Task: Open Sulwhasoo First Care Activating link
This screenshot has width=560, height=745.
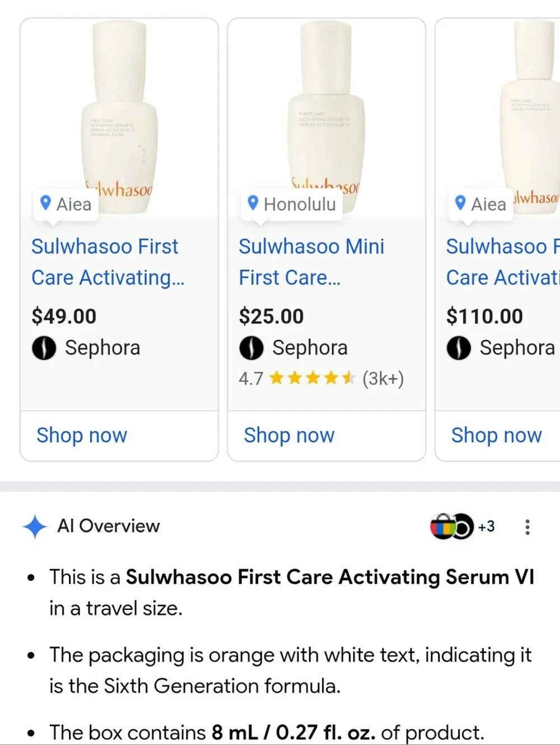Action: tap(108, 262)
